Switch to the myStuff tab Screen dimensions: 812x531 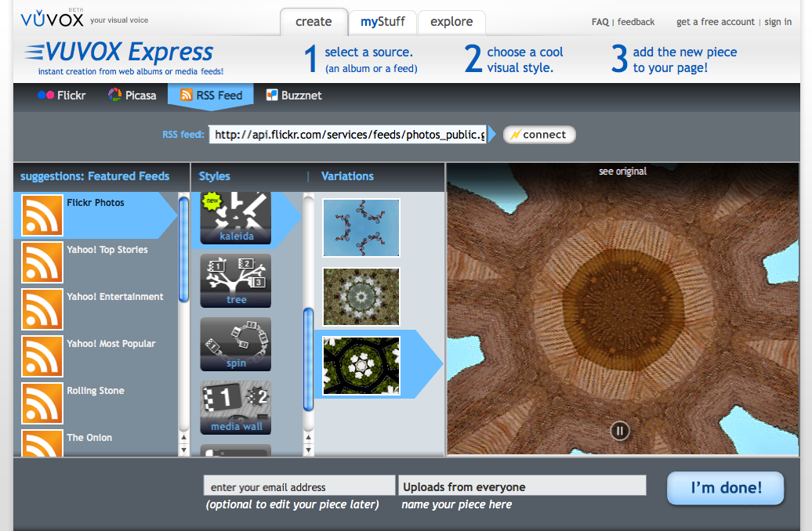click(382, 22)
